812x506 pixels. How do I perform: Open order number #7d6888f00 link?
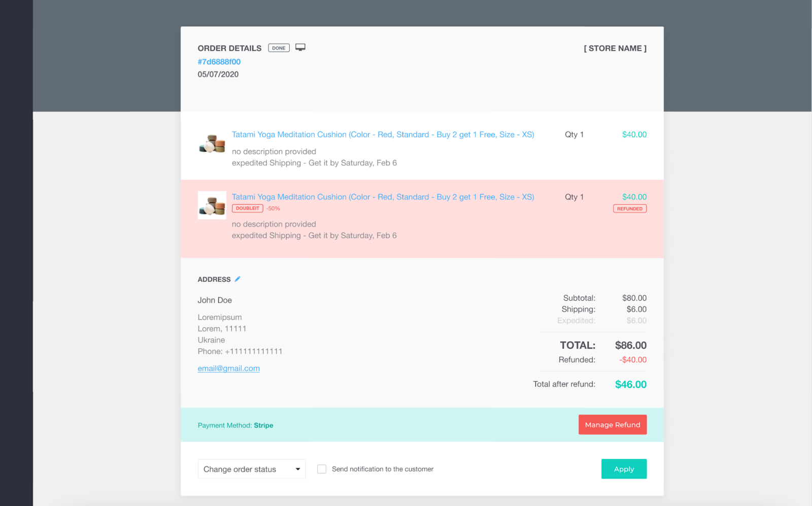click(x=219, y=62)
